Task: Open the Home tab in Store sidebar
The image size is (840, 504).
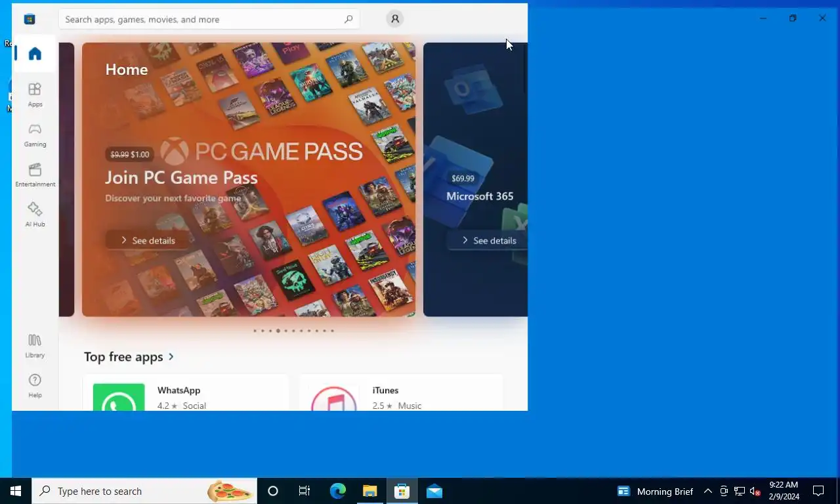Action: (x=35, y=54)
